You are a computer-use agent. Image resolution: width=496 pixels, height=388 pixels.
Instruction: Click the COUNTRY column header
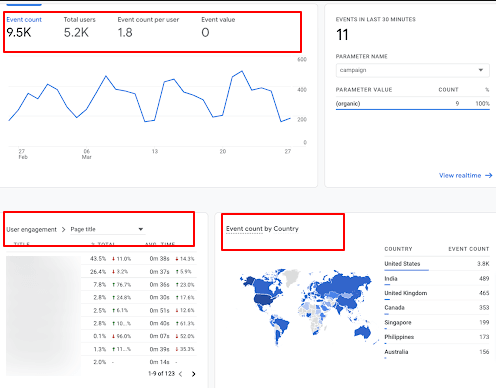point(398,249)
